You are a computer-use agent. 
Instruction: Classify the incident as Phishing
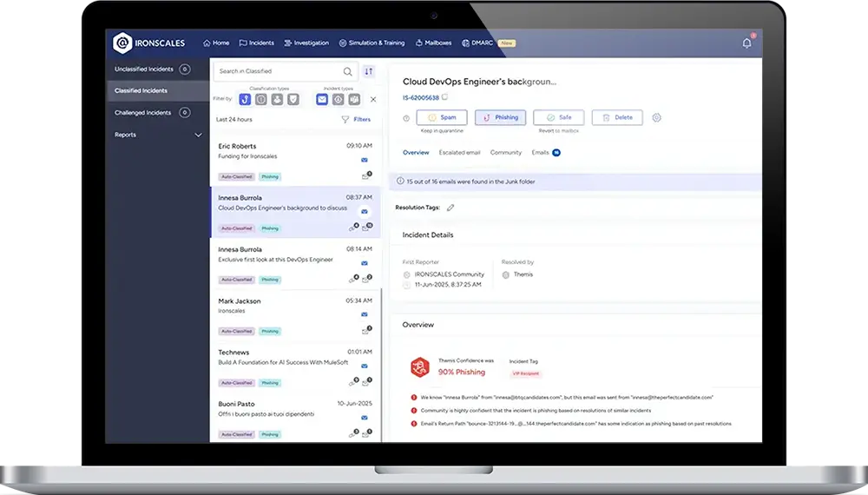coord(501,117)
